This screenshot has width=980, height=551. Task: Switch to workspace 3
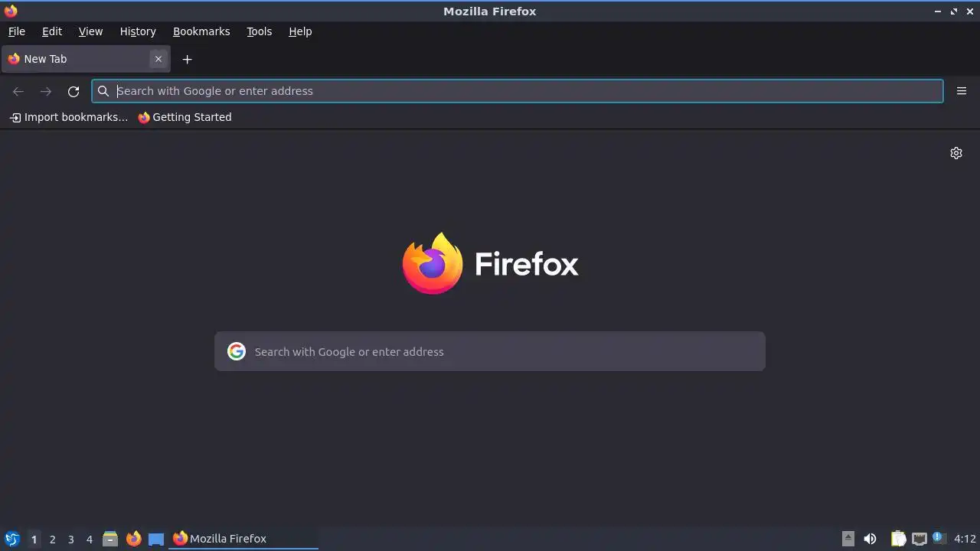[70, 540]
